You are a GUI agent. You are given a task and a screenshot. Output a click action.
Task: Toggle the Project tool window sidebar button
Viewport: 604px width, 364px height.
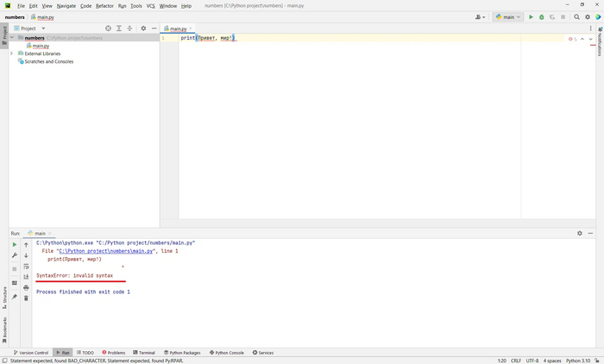tap(3, 35)
